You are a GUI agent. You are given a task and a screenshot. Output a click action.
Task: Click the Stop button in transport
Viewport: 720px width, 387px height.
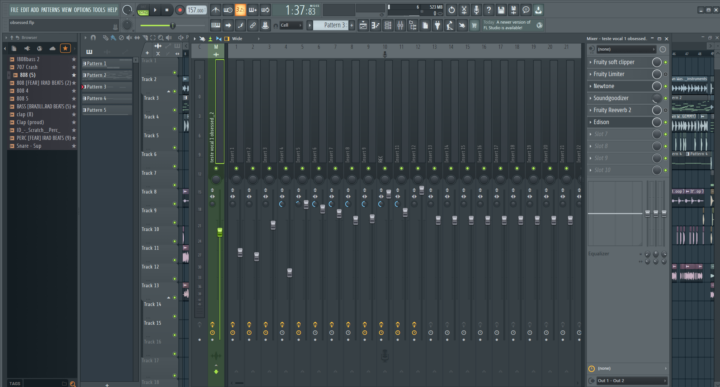coord(167,10)
